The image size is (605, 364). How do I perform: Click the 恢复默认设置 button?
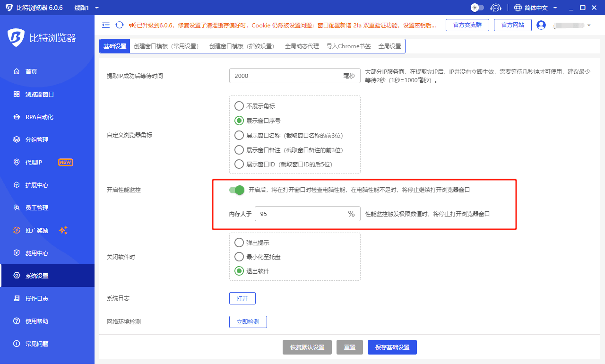pyautogui.click(x=307, y=347)
